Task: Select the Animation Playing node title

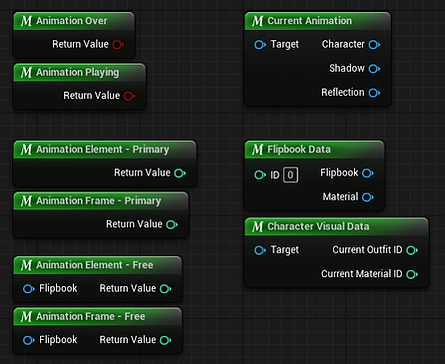Action: pos(77,72)
